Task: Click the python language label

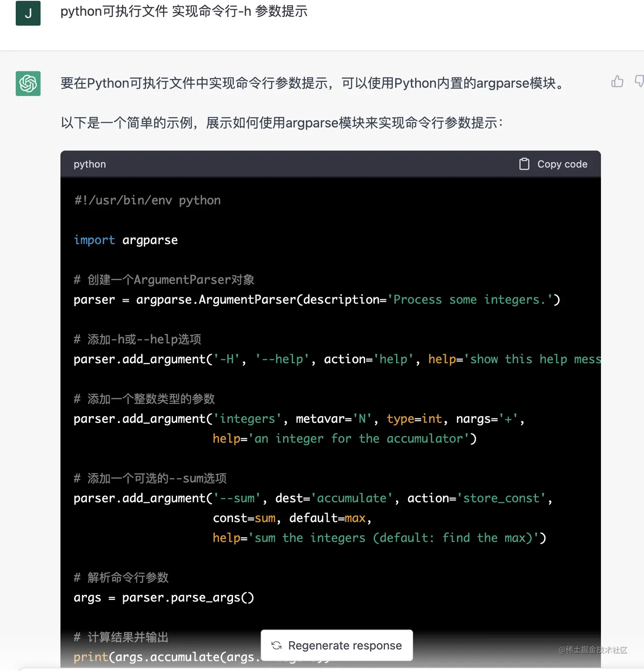Action: [90, 164]
